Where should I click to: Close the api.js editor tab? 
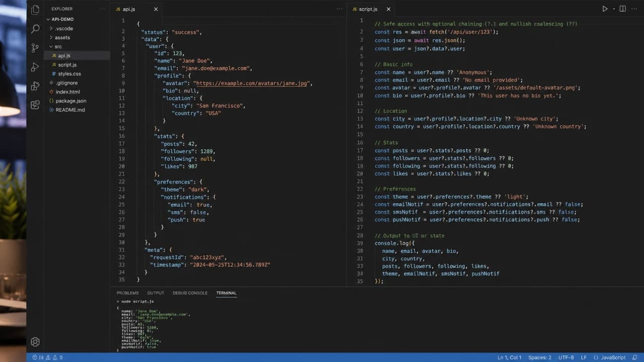155,9
